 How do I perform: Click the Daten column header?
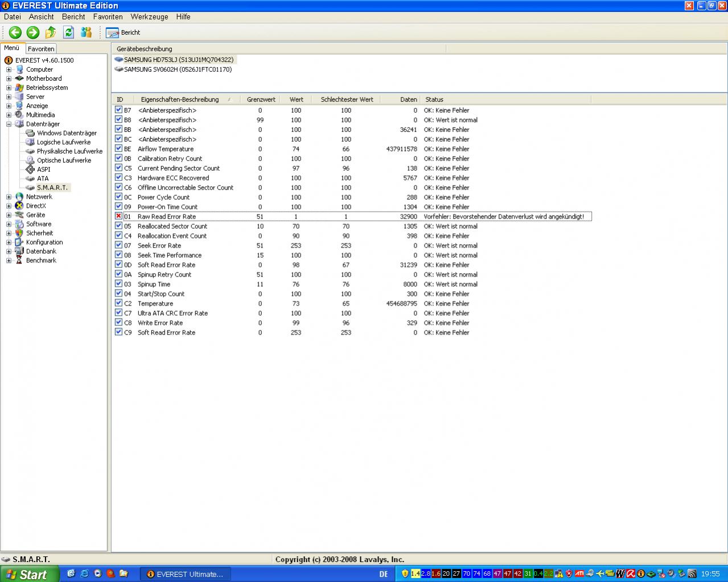click(401, 100)
